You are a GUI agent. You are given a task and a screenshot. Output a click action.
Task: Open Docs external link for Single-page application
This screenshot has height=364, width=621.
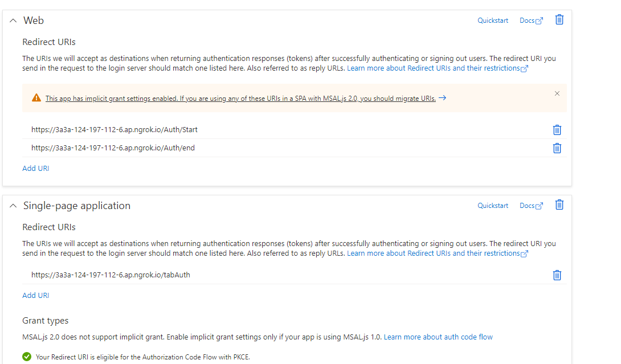(530, 205)
